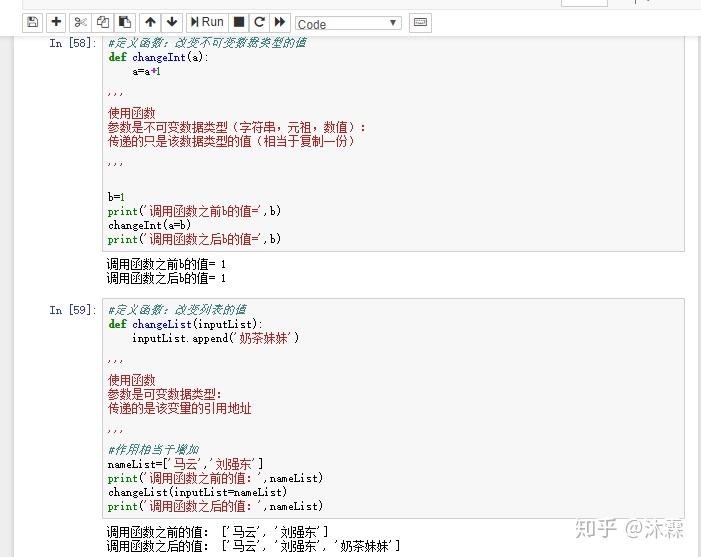Viewport: 701px width, 557px height.
Task: Interrupt the kernel with stop icon
Action: (239, 22)
